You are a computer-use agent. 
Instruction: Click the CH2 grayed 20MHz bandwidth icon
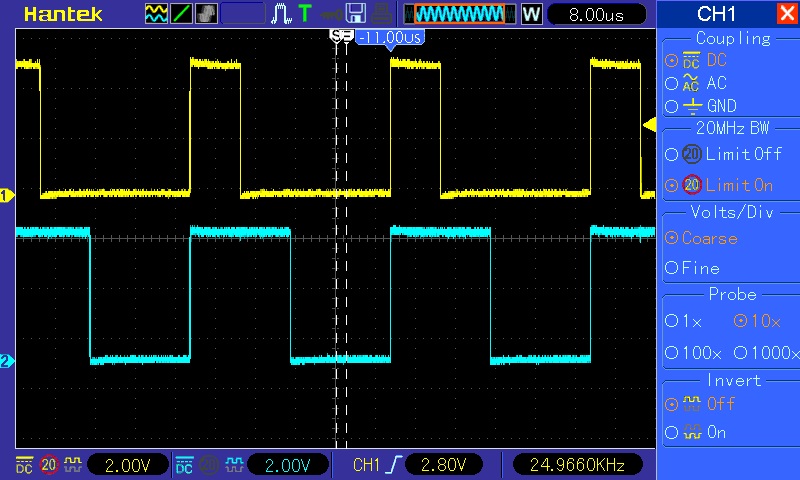tap(209, 465)
